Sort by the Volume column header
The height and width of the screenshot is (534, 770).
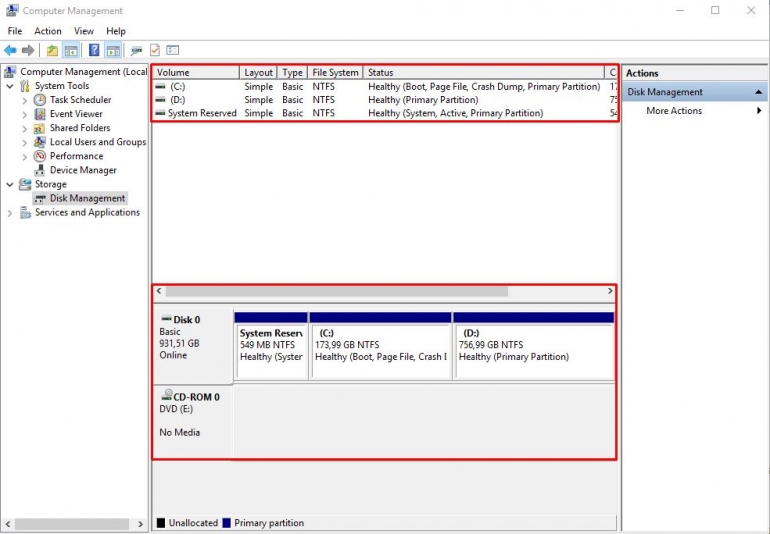point(196,72)
